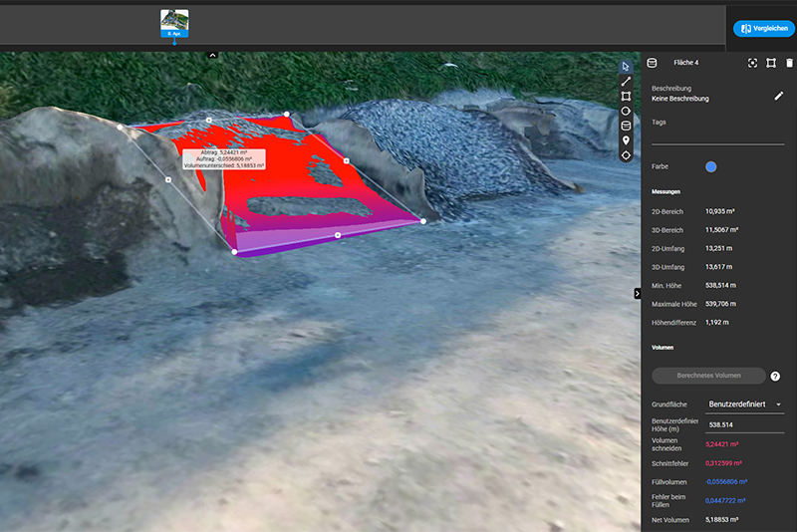This screenshot has height=532, width=797.
Task: Click the Benutzerdefinierte Höhe input field
Action: pyautogui.click(x=744, y=424)
